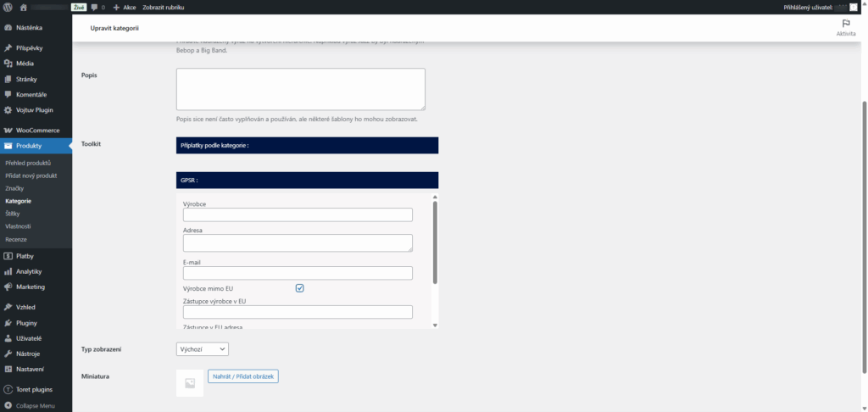Click the Platby dollar icon
Image resolution: width=868 pixels, height=412 pixels.
point(8,256)
